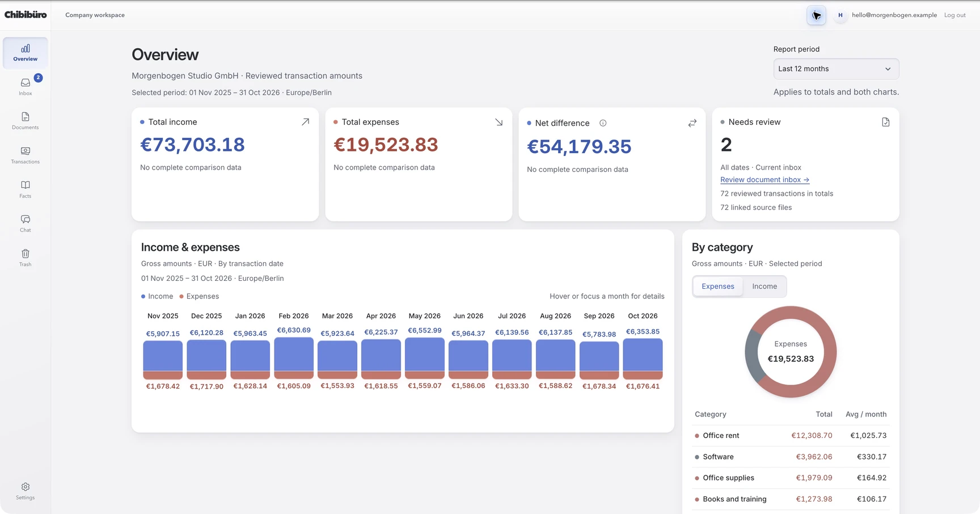Click the Company workspace label

tap(95, 15)
